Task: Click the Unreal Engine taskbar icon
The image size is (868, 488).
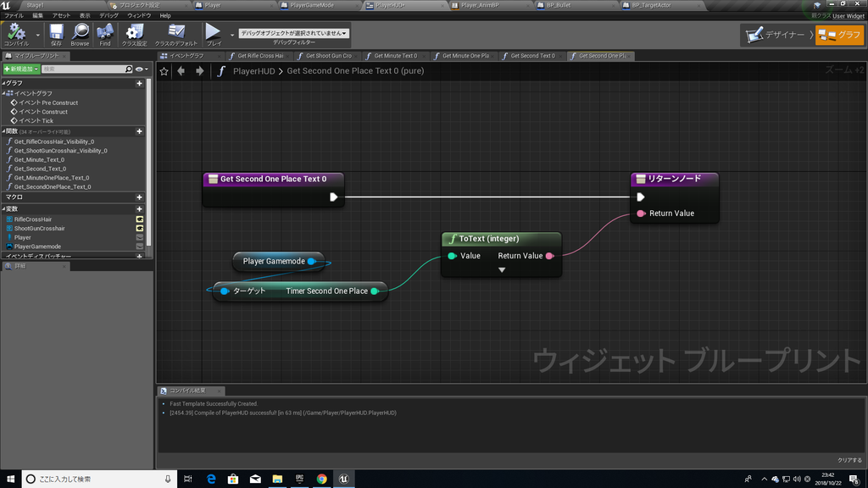Action: click(x=344, y=479)
